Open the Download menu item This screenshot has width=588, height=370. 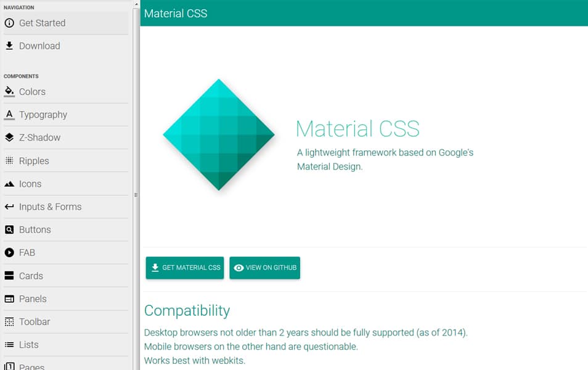[66, 46]
